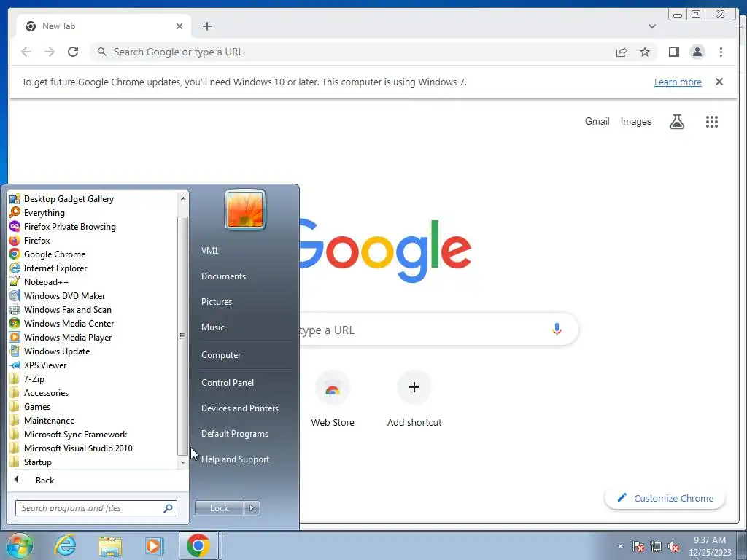747x560 pixels.
Task: Click the user account picture
Action: point(245,209)
